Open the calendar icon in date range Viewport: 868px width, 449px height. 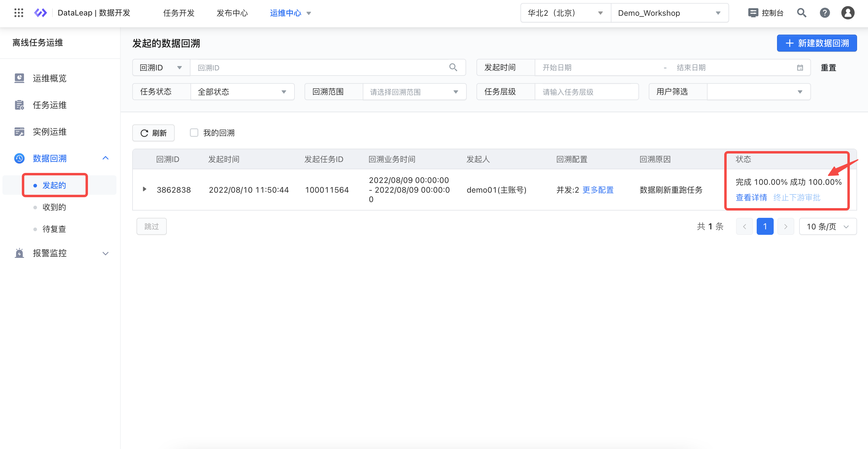point(799,68)
